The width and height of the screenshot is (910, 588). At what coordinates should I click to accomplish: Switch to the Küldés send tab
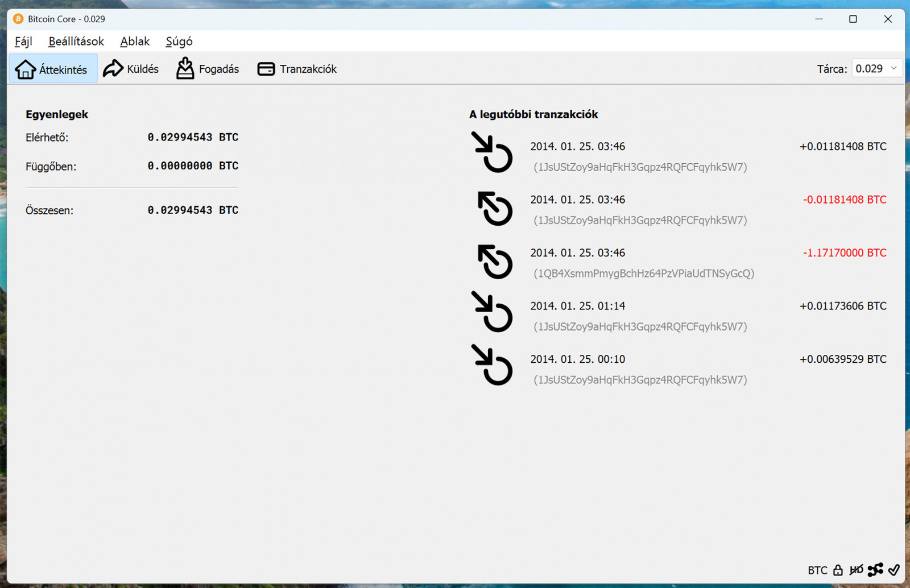point(131,69)
